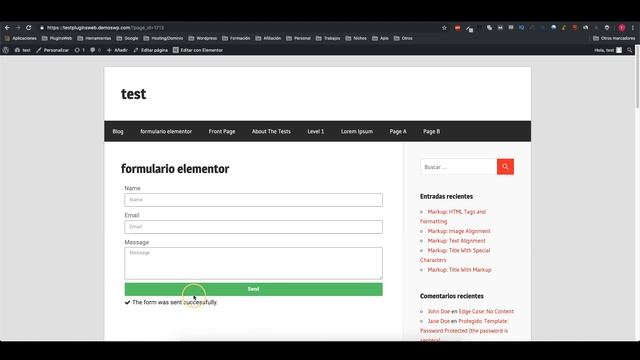640x360 pixels.
Task: Open Page B in the nav menu
Action: pyautogui.click(x=431, y=131)
